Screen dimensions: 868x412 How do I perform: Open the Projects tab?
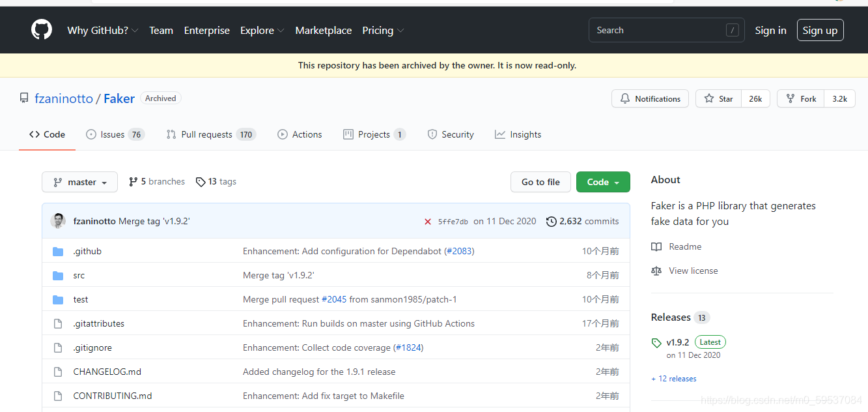tap(374, 134)
